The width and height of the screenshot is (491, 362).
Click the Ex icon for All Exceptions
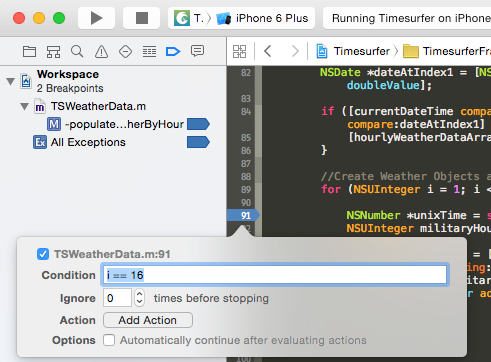pos(40,142)
